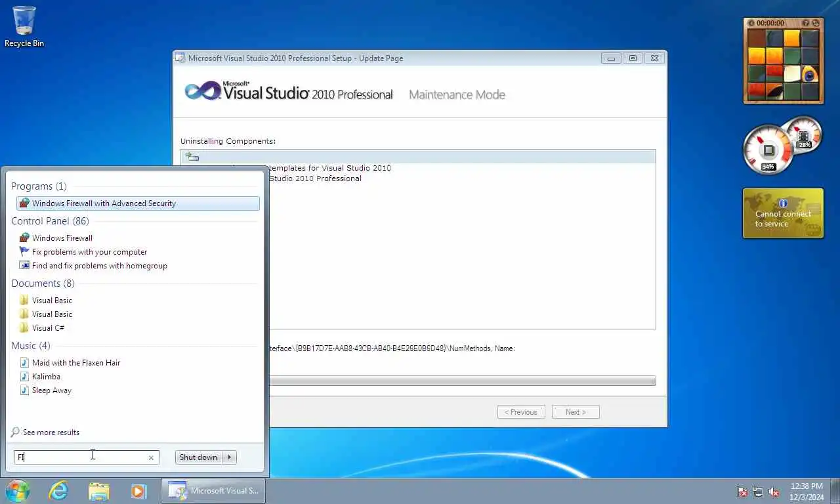Click the Shut down button
Viewport: 840px width, 504px height.
[x=198, y=457]
